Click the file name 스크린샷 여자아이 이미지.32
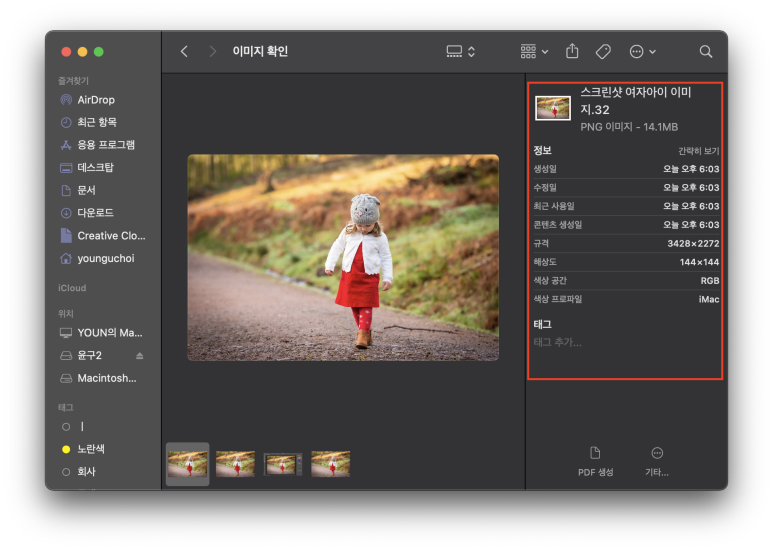Image resolution: width=773 pixels, height=550 pixels. [635, 101]
